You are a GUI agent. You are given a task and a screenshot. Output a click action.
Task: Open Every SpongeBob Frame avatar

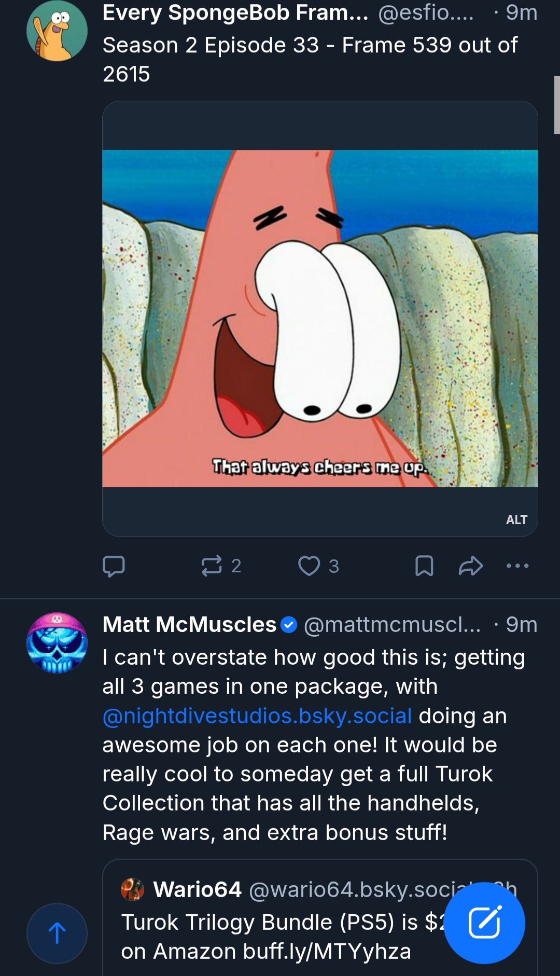(x=57, y=31)
